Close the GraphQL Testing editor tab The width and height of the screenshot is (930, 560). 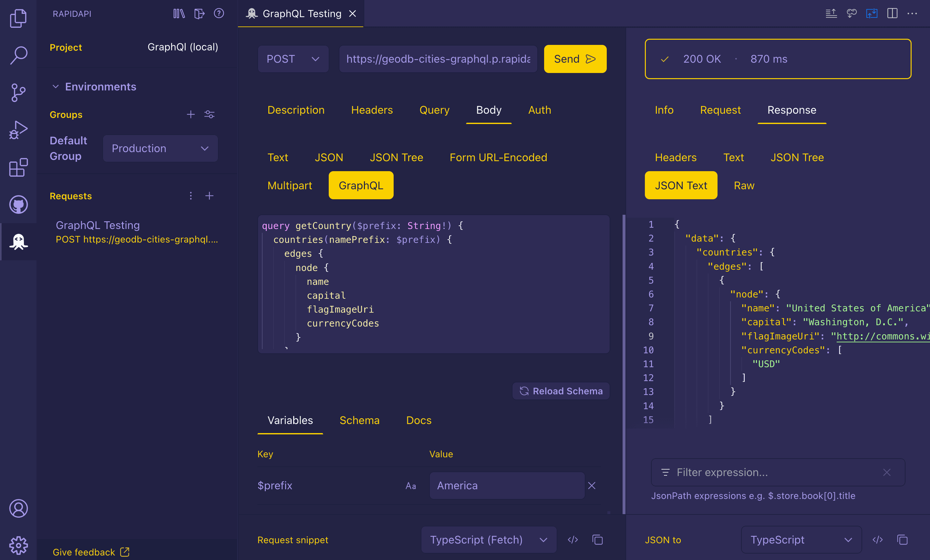[x=352, y=14]
